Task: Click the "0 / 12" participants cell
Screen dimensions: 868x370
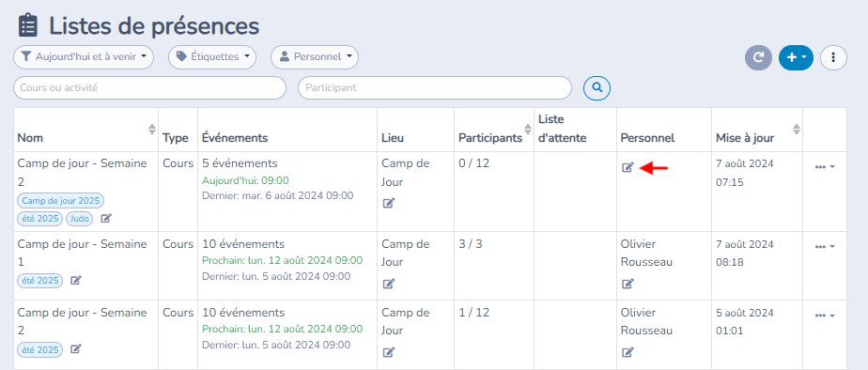Action: [x=473, y=163]
